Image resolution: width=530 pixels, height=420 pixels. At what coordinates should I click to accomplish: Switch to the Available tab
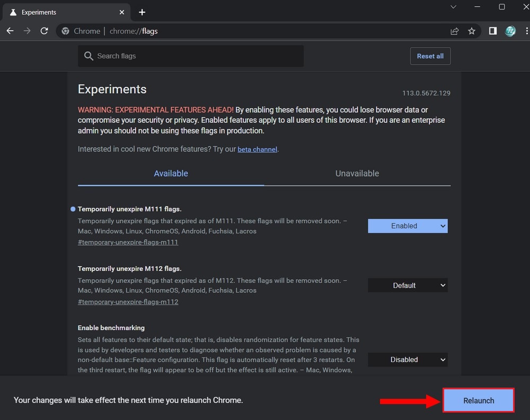[x=171, y=173]
